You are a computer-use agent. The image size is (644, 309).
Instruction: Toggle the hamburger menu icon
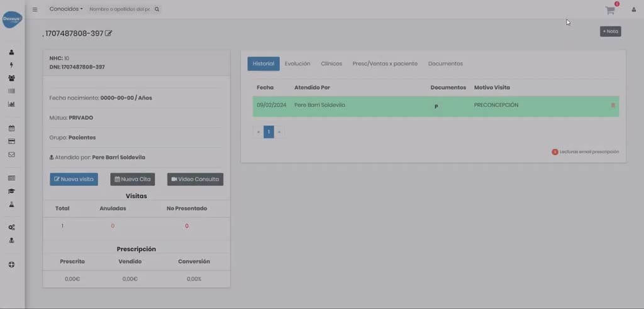(x=35, y=9)
